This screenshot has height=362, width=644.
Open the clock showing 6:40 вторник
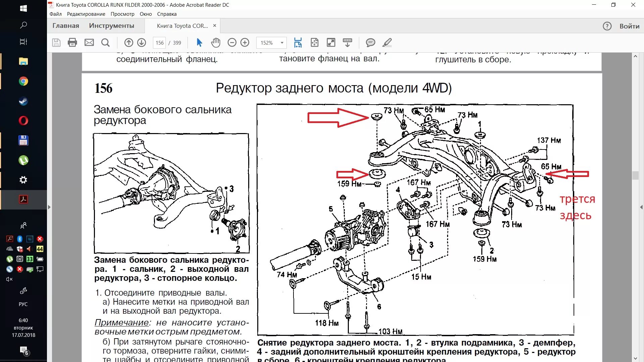tap(23, 327)
